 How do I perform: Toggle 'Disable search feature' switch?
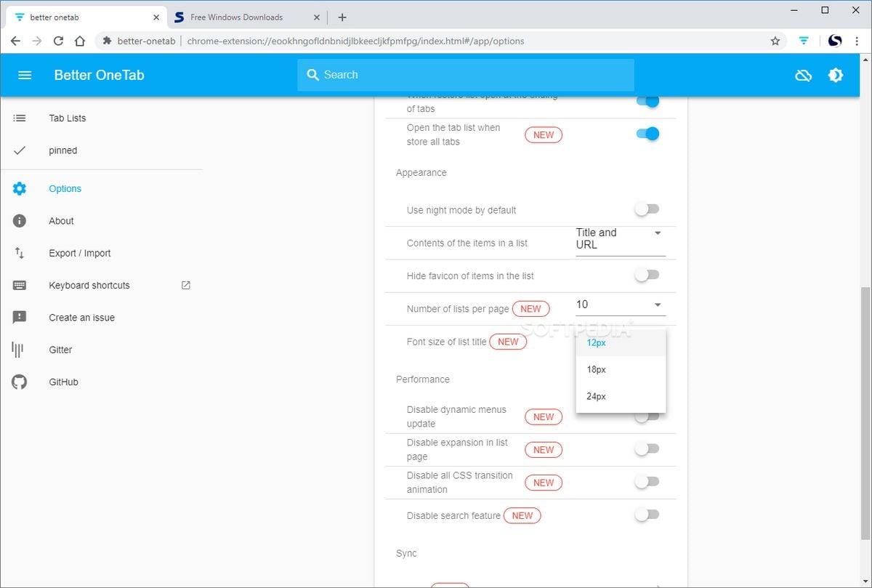[647, 515]
